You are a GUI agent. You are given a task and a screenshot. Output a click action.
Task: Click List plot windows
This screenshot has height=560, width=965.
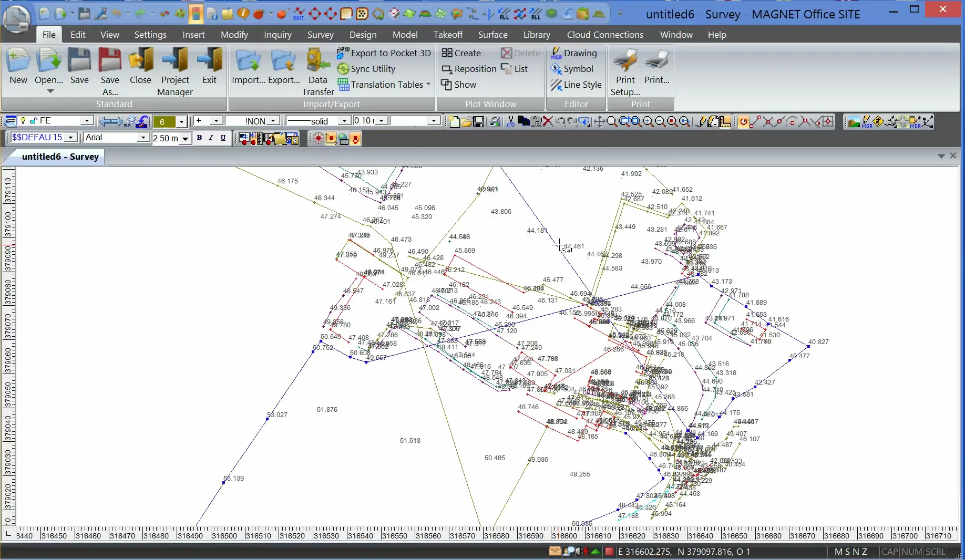[515, 69]
